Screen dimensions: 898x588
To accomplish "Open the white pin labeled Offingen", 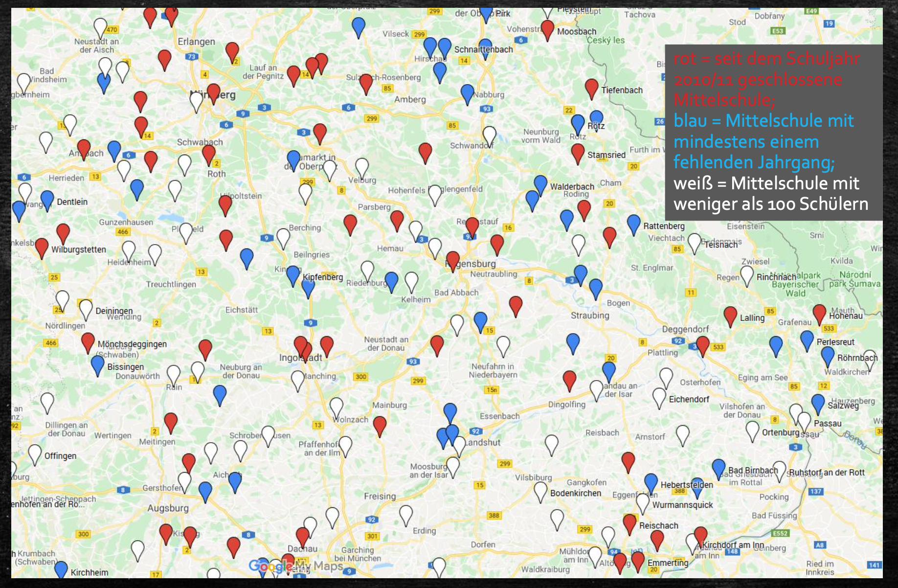I will click(35, 454).
